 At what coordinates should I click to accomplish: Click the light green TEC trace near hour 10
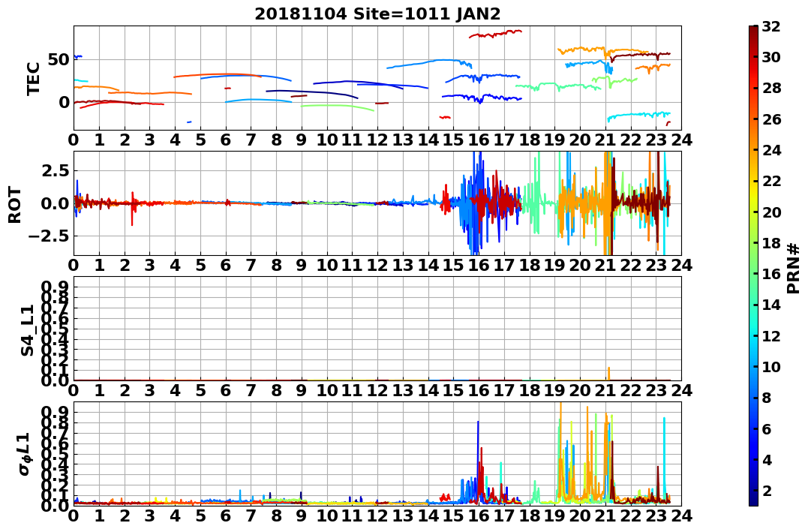click(x=338, y=107)
